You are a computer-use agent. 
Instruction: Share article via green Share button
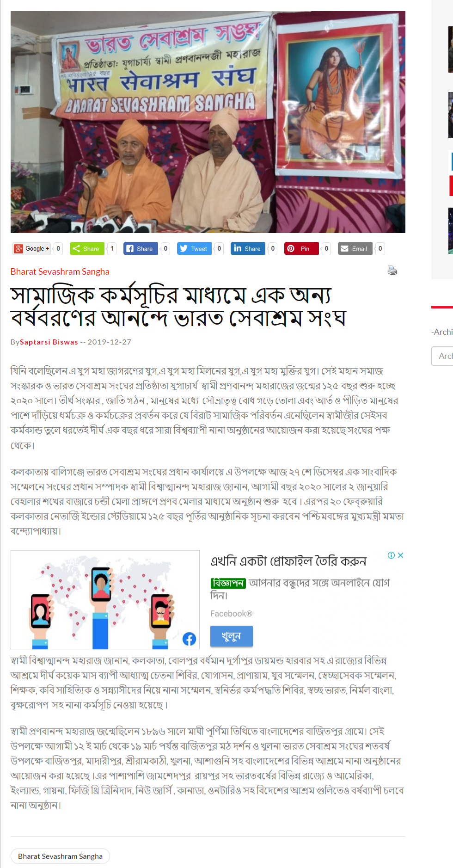[x=87, y=249]
